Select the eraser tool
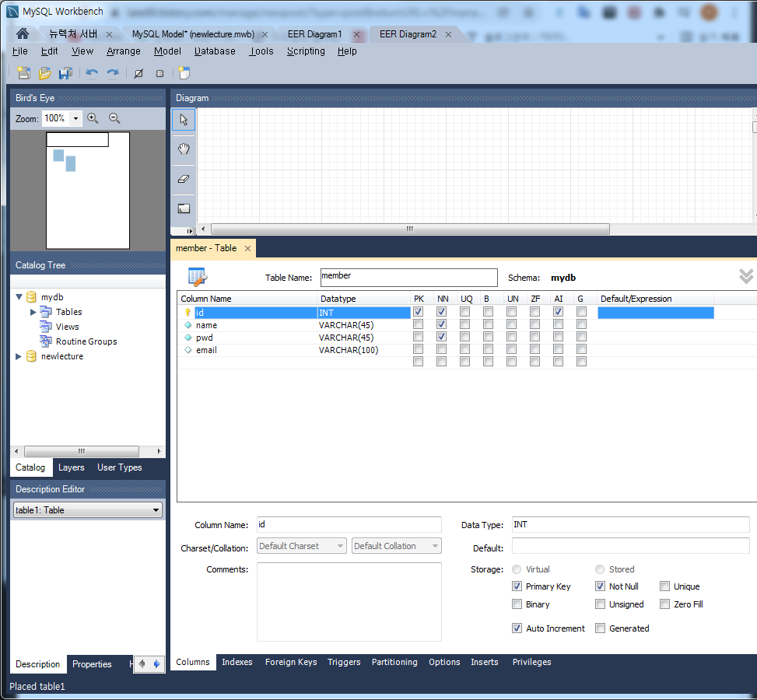The height and width of the screenshot is (700, 757). coord(184,179)
